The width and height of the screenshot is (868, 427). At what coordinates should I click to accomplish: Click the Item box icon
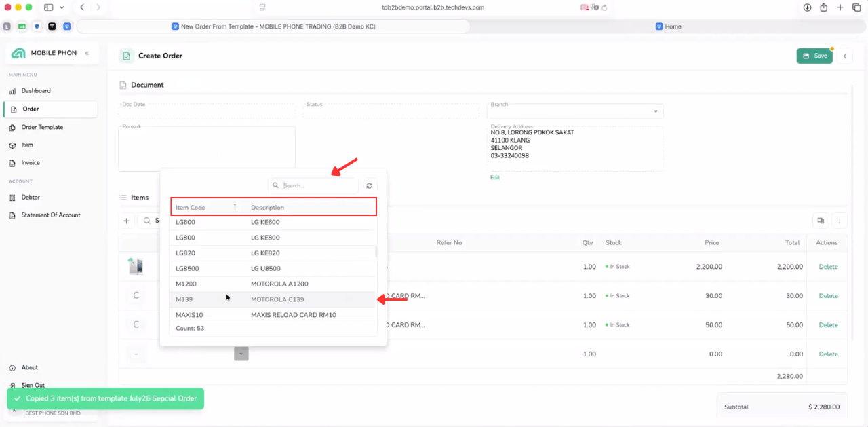[12, 145]
